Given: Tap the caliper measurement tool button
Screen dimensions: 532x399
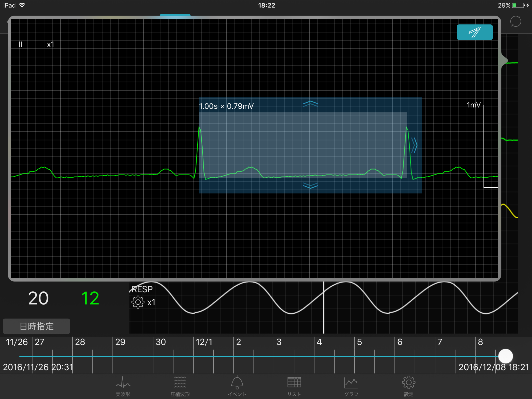Looking at the screenshot, I should (475, 32).
